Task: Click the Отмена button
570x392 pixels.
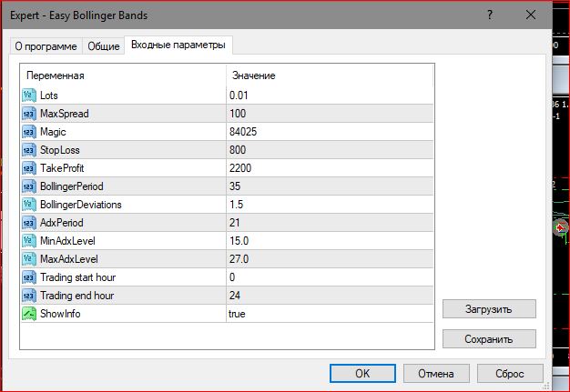Action: pyautogui.click(x=436, y=374)
